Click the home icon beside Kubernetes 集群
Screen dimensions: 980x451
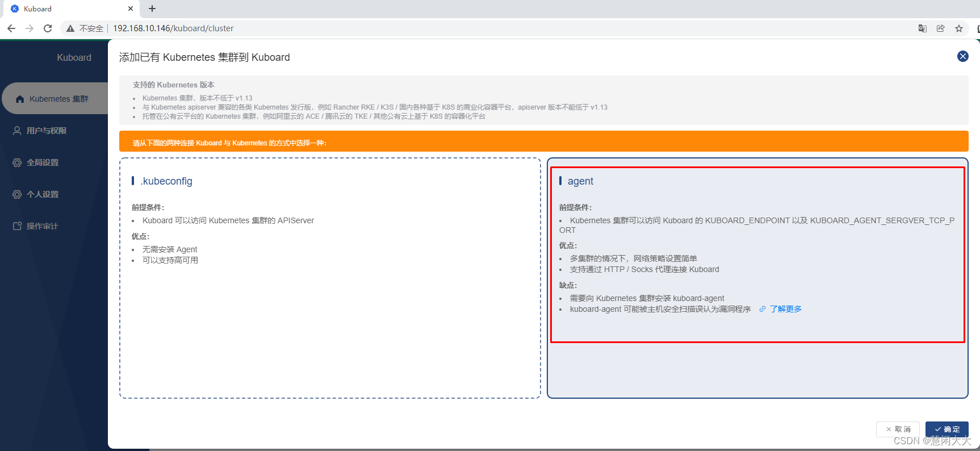(20, 99)
